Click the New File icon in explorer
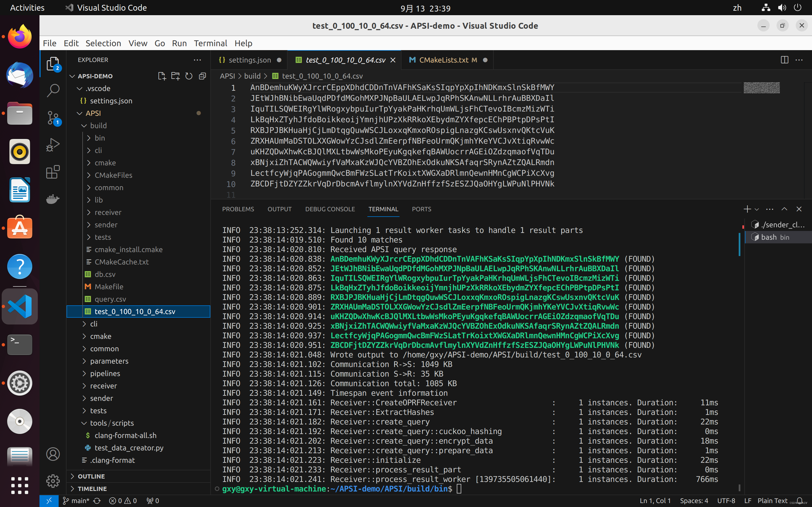 (162, 76)
